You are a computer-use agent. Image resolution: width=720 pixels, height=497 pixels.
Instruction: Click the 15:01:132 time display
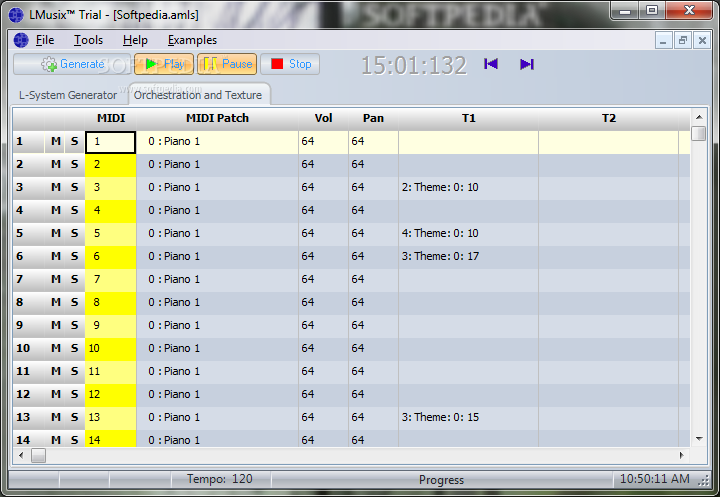click(x=414, y=65)
